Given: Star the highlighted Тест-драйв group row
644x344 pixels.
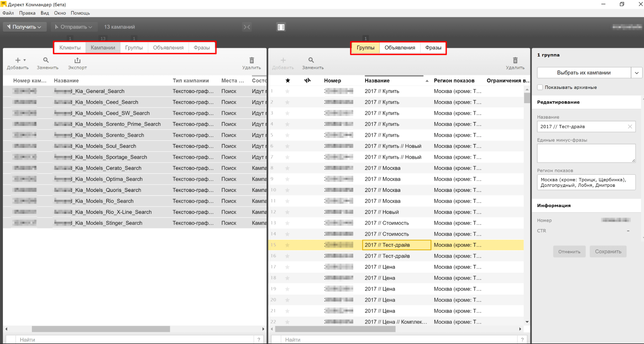Looking at the screenshot, I should pyautogui.click(x=287, y=245).
